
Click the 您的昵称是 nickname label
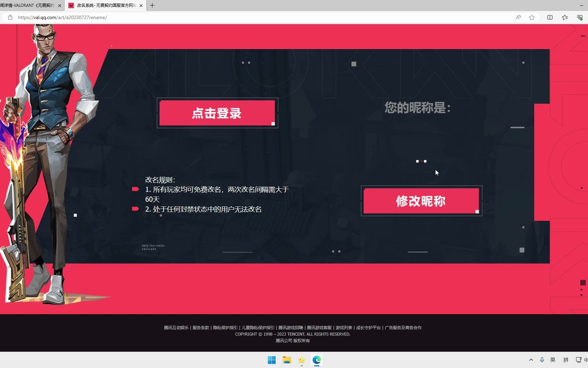[418, 108]
